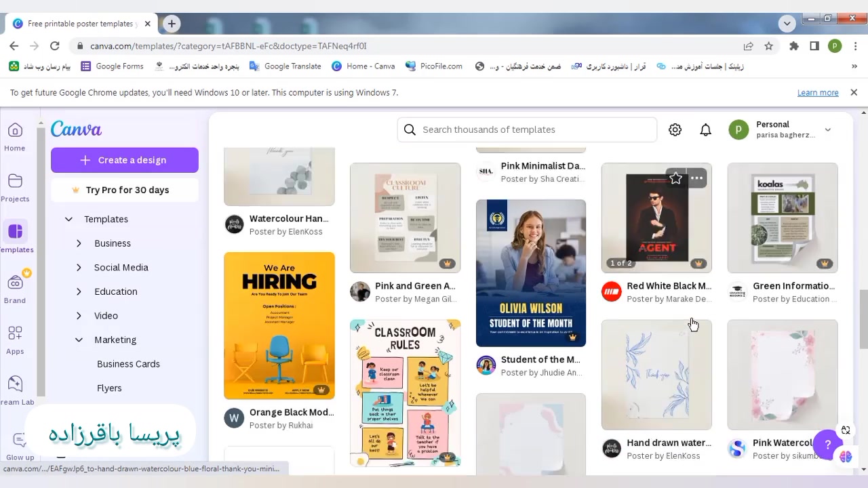Screen dimensions: 868x488
Task: Reload the Canva page
Action: 55,46
